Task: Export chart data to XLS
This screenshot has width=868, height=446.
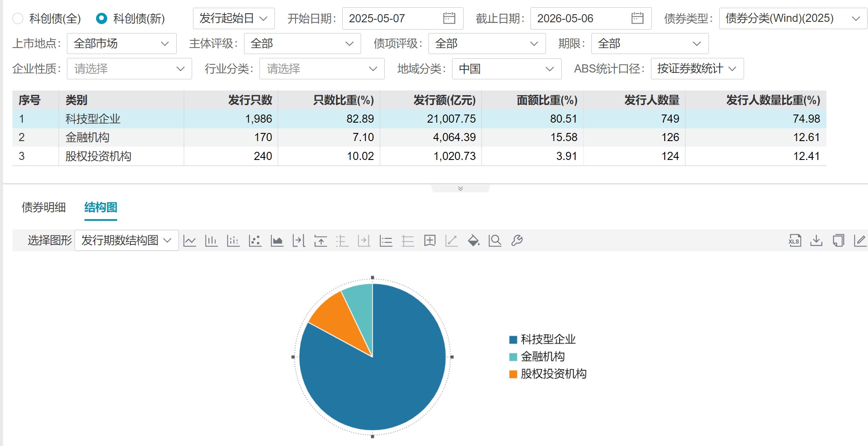Action: pyautogui.click(x=795, y=241)
